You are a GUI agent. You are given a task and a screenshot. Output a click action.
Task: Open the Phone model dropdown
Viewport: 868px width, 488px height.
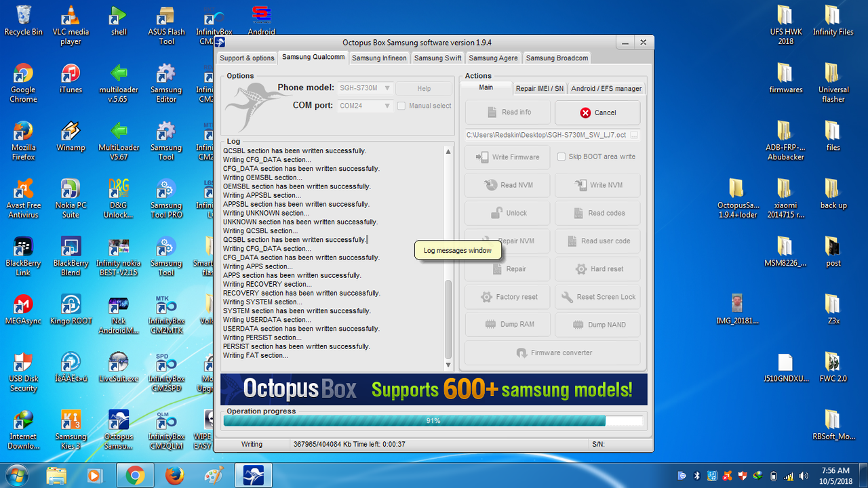pyautogui.click(x=365, y=88)
